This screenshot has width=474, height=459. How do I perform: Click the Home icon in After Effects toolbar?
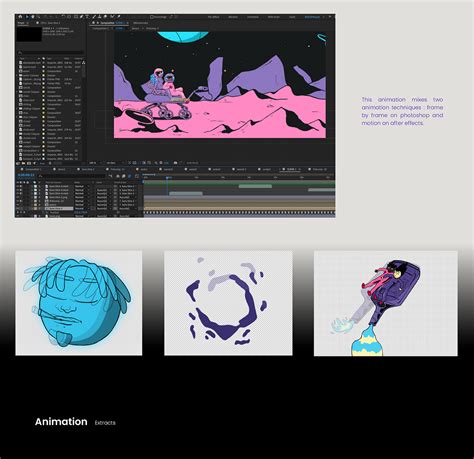pyautogui.click(x=20, y=16)
